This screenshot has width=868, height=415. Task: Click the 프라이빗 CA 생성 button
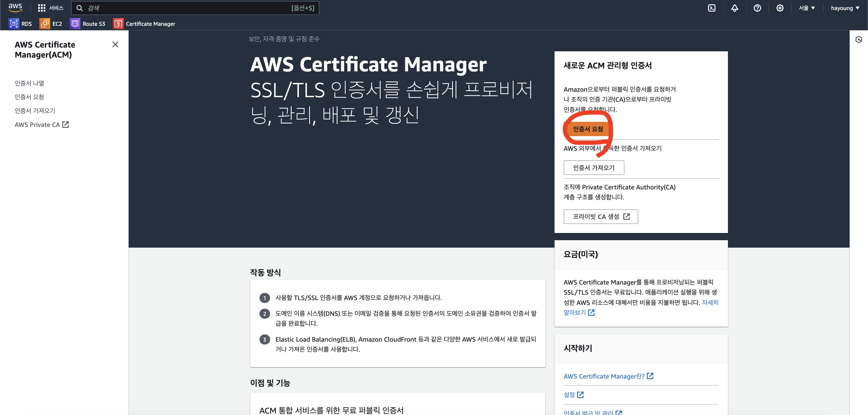pos(600,216)
